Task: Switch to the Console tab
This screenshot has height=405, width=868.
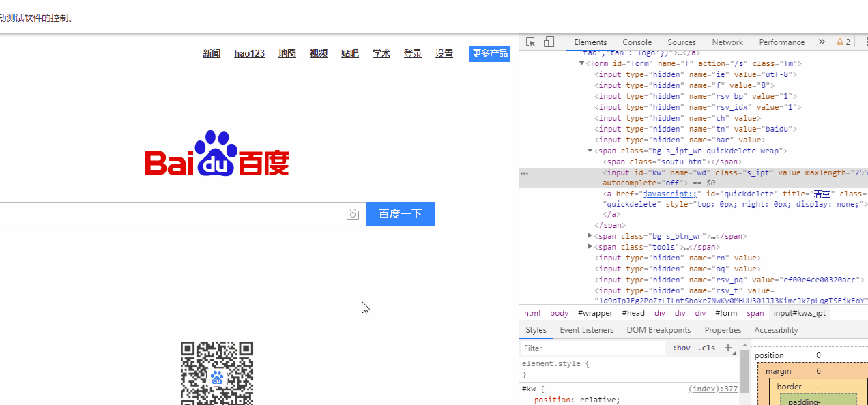Action: [637, 42]
